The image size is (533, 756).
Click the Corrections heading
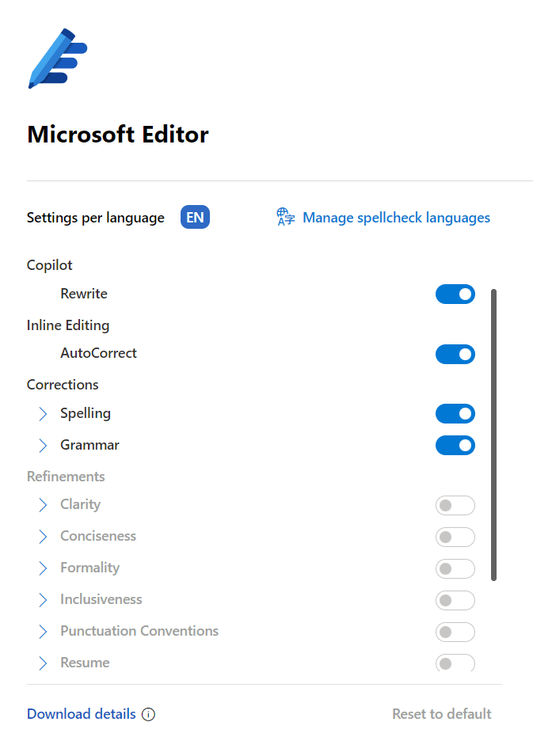point(63,385)
